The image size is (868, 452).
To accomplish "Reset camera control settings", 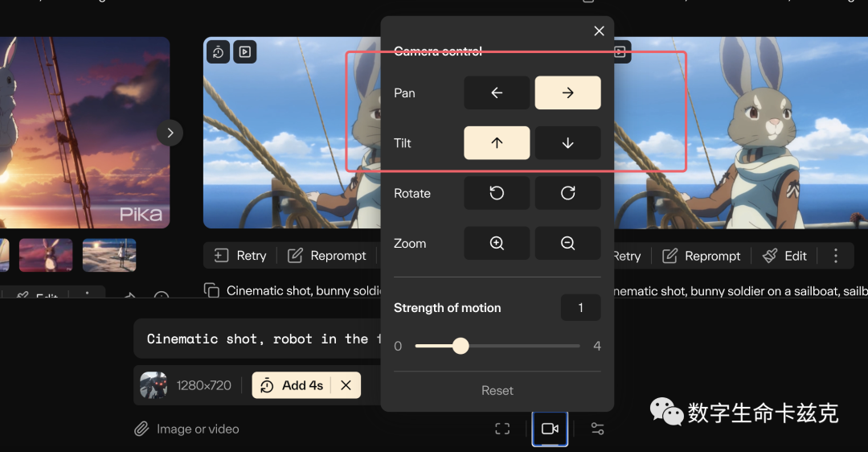I will pyautogui.click(x=497, y=391).
